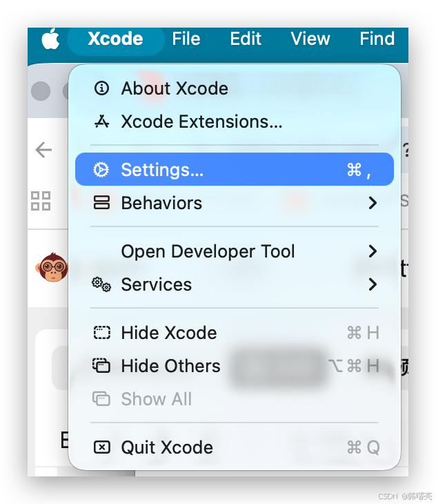Click the monkey avatar thumbnail
This screenshot has height=504, width=436.
click(52, 267)
